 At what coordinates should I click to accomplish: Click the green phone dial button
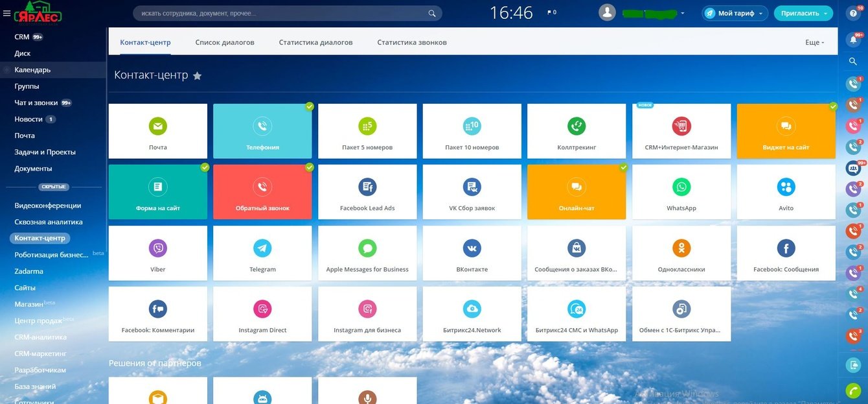(x=853, y=390)
